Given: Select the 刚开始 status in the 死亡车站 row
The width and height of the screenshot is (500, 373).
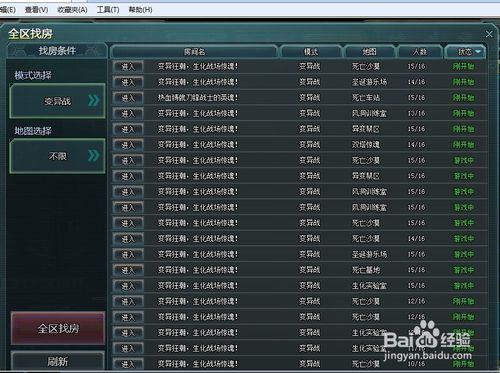Looking at the screenshot, I should point(463,98).
